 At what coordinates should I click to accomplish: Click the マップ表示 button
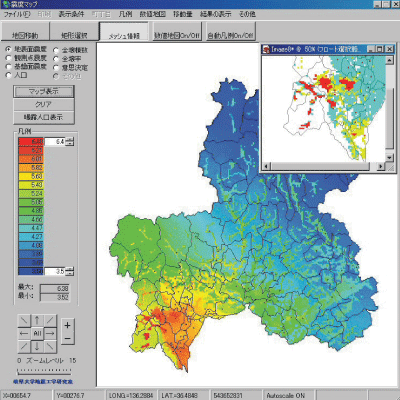point(44,91)
